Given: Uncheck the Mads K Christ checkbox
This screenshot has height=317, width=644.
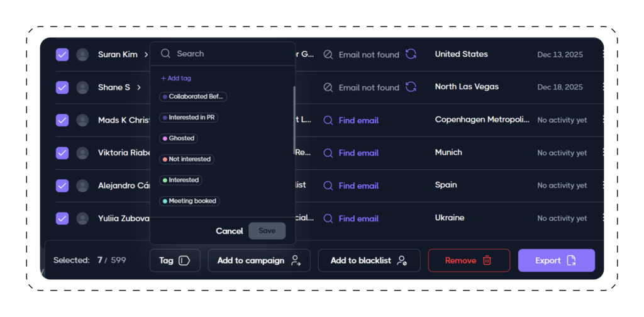Looking at the screenshot, I should pyautogui.click(x=62, y=120).
